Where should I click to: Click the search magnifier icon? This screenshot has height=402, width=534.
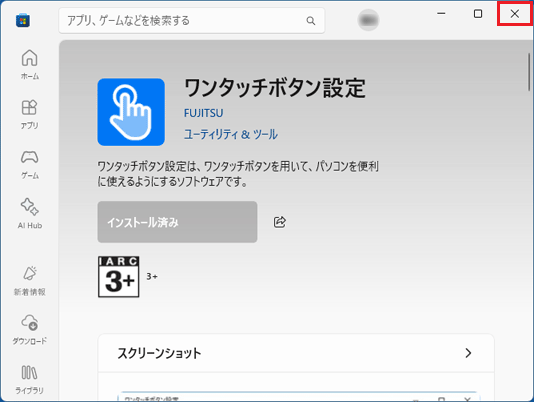pyautogui.click(x=311, y=21)
